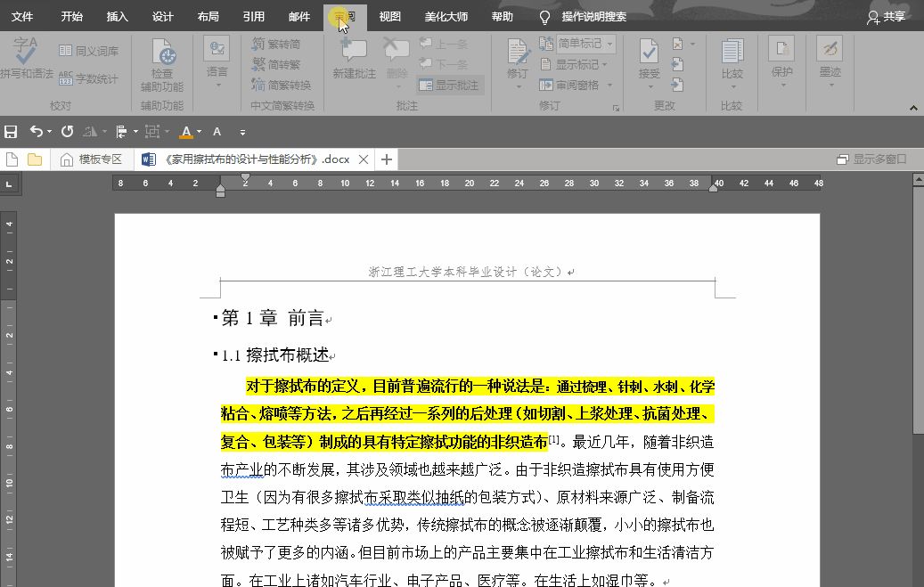Screen dimensions: 924x587
Task: Undo the last action
Action: click(36, 132)
